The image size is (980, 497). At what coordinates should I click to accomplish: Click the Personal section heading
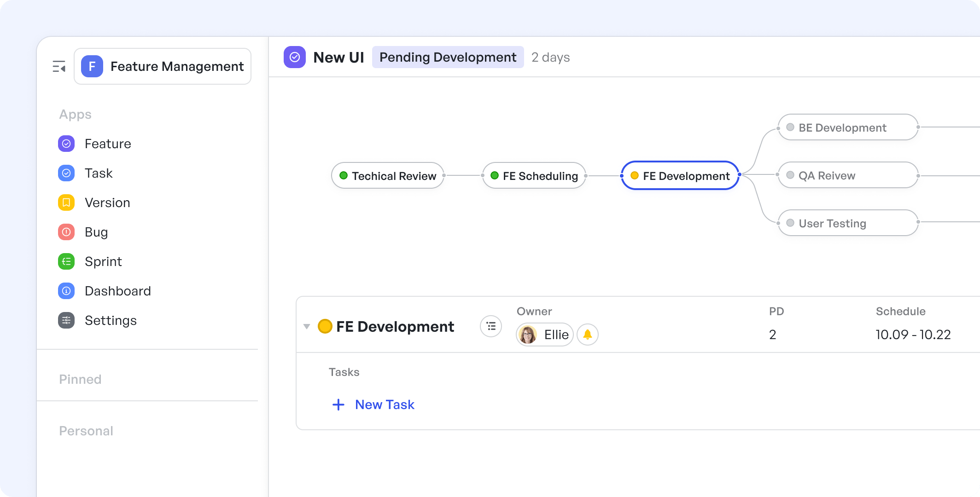86,431
